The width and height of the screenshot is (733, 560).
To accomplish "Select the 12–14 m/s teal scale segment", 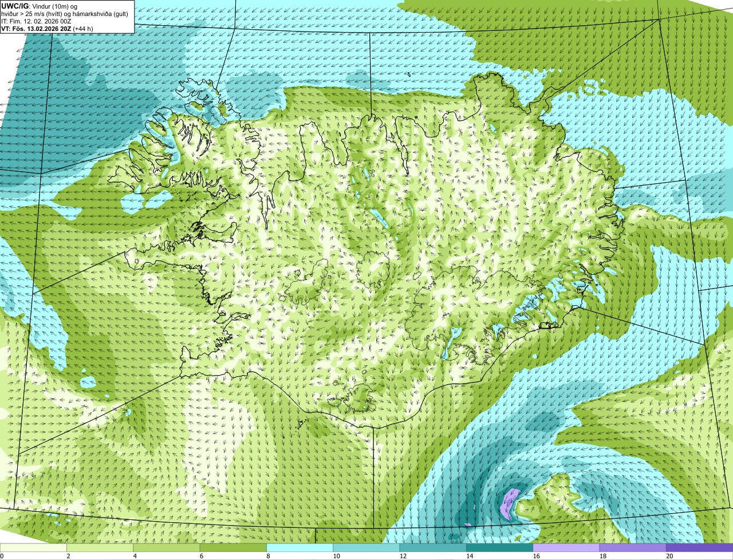I will [433, 547].
